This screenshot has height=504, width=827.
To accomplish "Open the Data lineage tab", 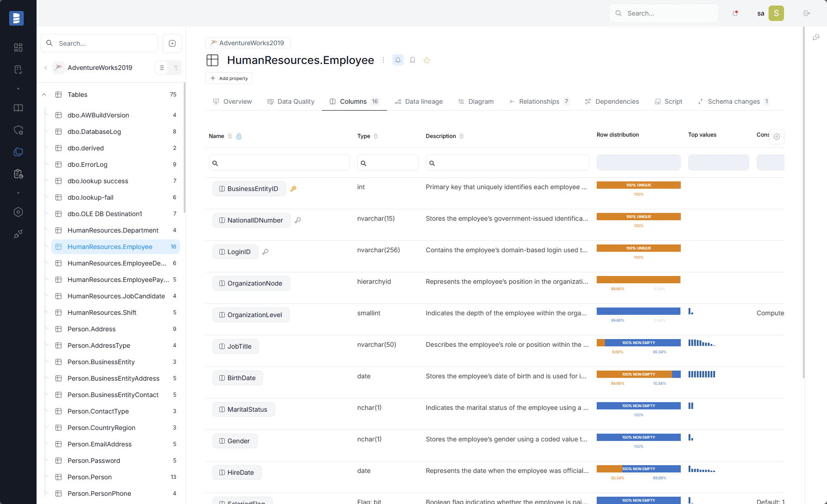I will click(x=419, y=101).
